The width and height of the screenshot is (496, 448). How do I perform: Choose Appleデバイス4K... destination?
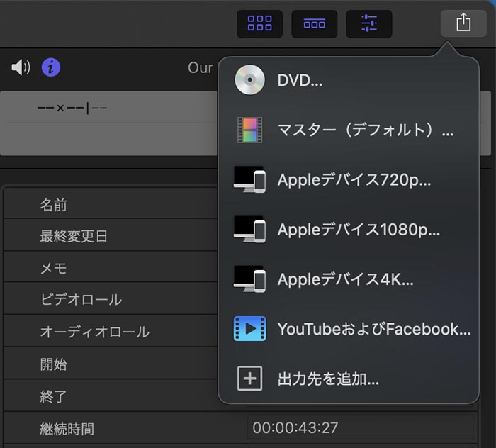tap(349, 279)
